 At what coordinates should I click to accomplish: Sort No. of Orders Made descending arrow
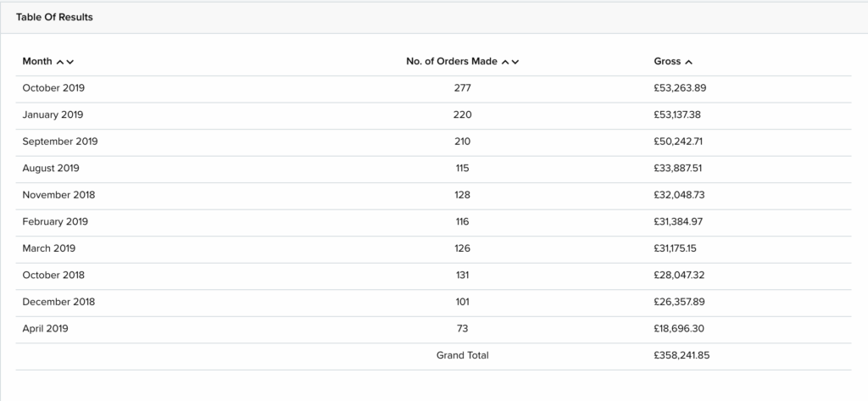click(x=515, y=62)
